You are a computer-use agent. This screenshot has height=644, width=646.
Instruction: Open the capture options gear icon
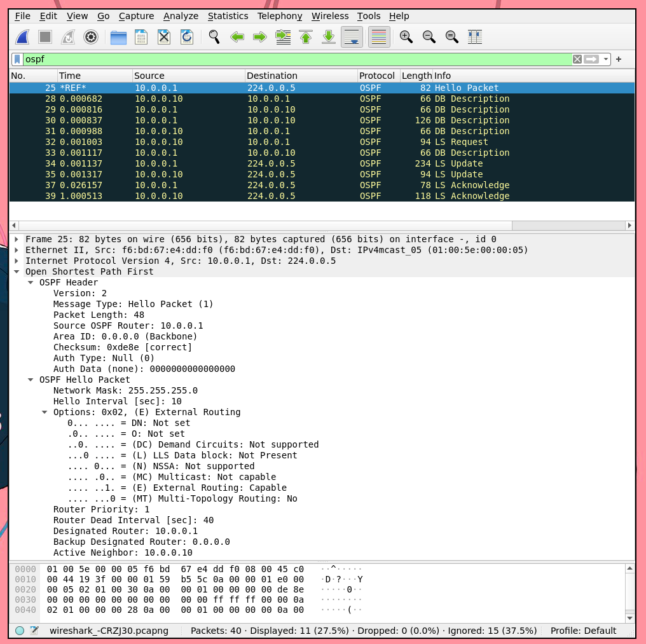(x=91, y=38)
